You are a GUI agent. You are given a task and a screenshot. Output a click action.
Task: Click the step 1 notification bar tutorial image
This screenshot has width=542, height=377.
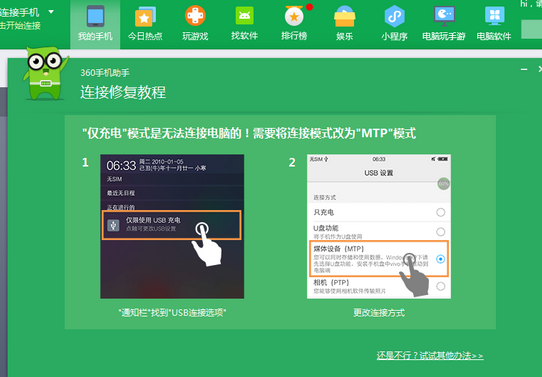pos(172,226)
